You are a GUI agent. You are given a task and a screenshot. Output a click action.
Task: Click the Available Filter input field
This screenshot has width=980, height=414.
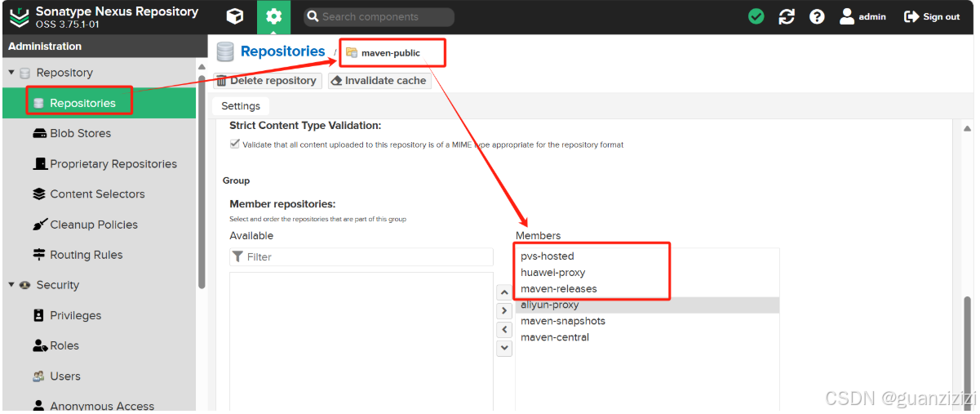coord(361,256)
